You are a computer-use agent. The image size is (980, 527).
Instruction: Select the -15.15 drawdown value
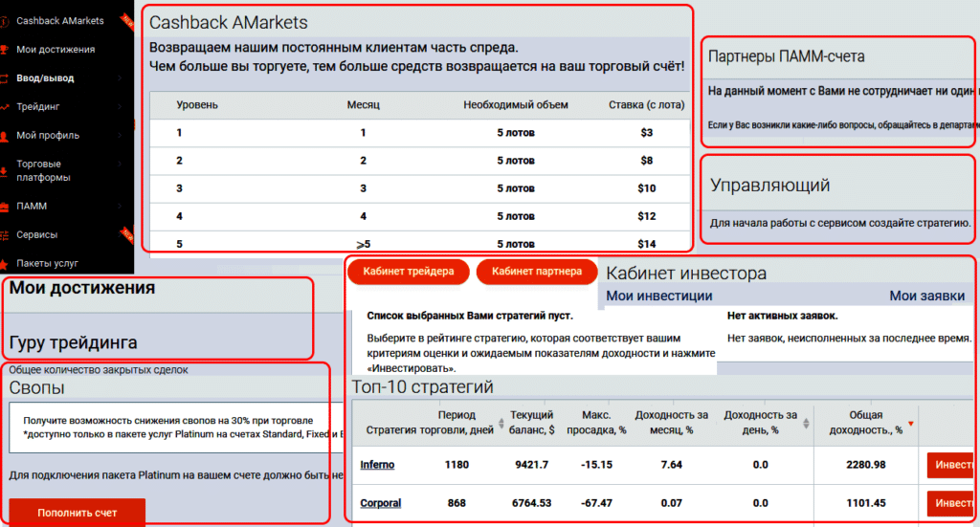(596, 465)
